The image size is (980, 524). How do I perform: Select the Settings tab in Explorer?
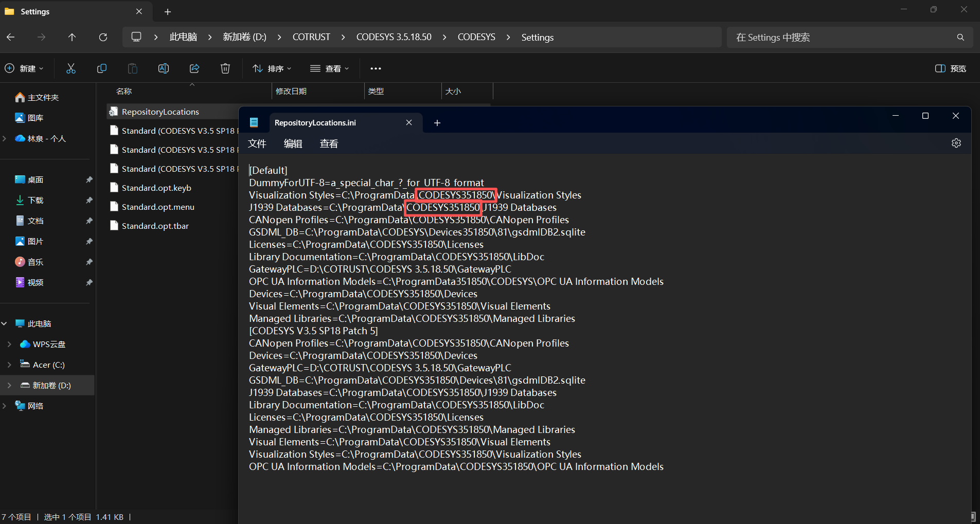(x=76, y=11)
